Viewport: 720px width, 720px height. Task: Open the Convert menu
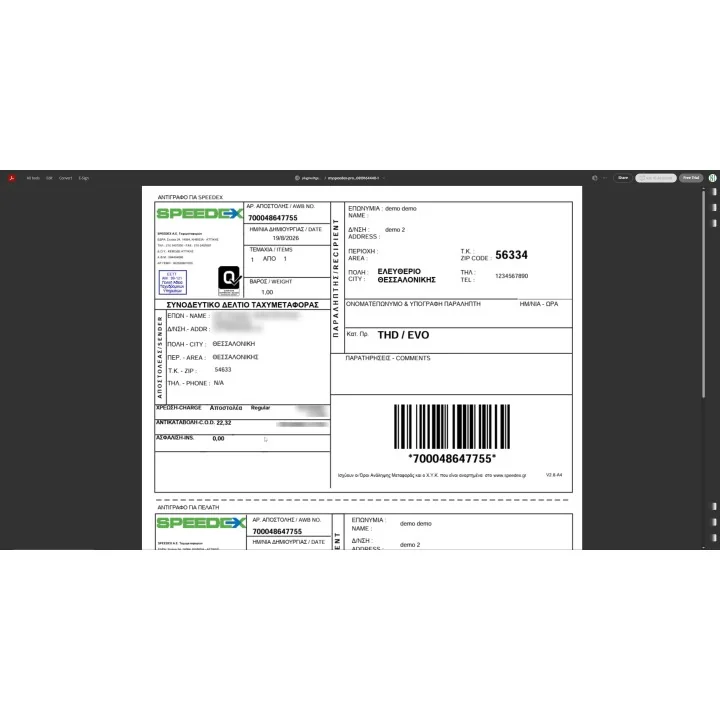[65, 178]
